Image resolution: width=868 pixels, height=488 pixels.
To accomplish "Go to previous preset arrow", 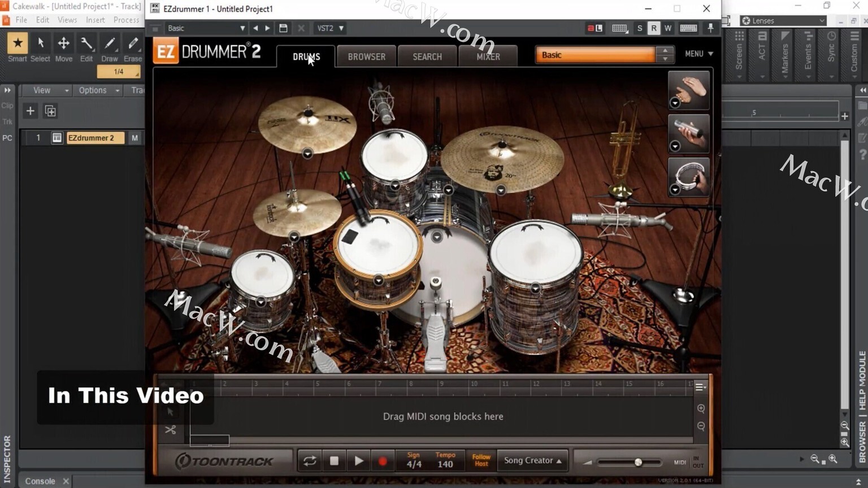I will coord(255,28).
